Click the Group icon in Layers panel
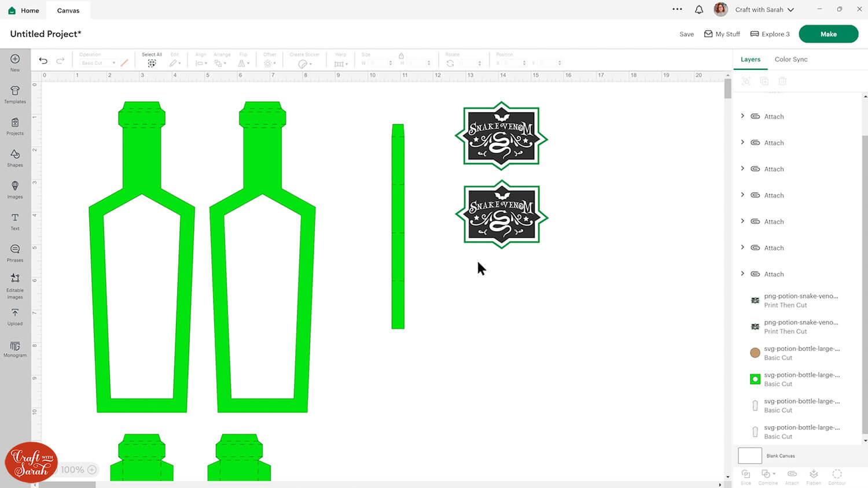This screenshot has width=868, height=488. pos(746,81)
